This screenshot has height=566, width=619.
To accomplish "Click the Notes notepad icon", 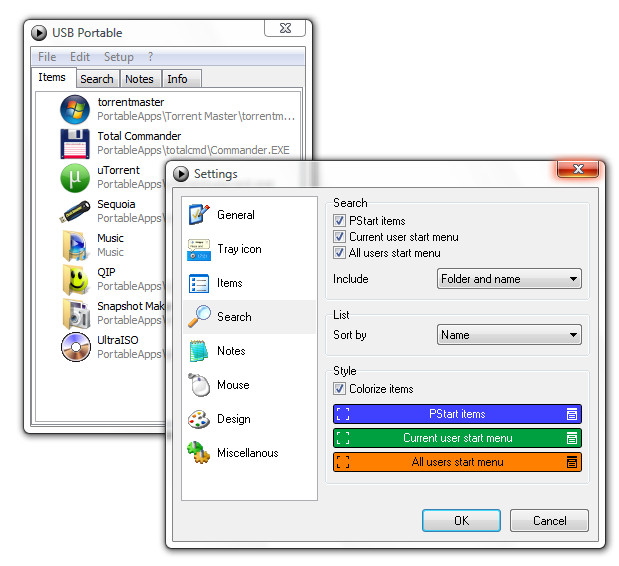I will (x=199, y=351).
